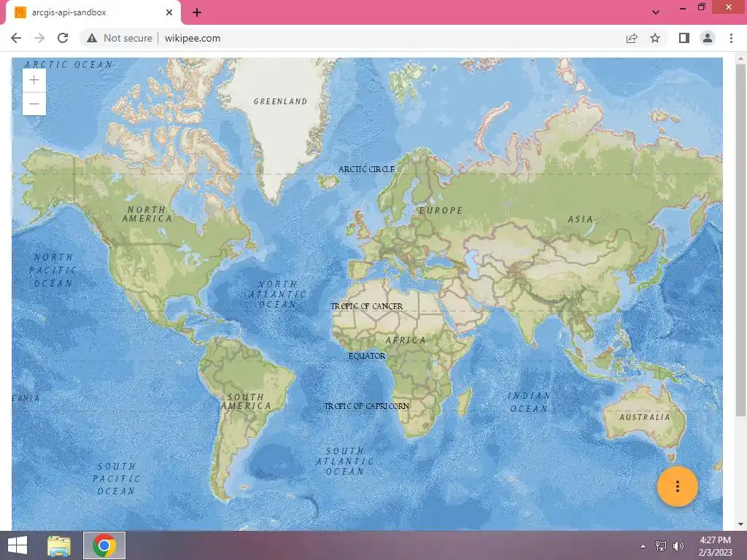Click the TROPIC OF CAPRICORN label

coord(367,406)
